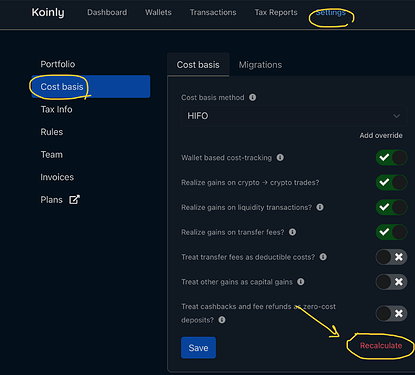Click info icon beside Wallet based cost-tracking
415x375 pixels.
(280, 157)
